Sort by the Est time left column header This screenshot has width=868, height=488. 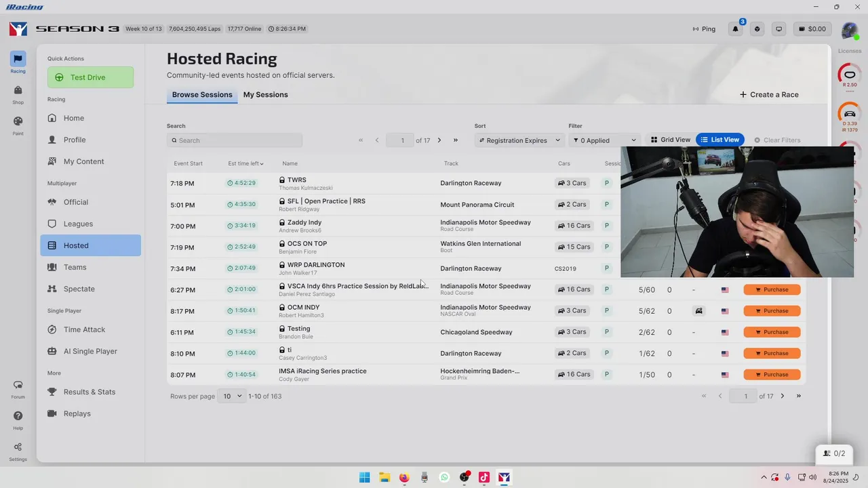click(x=245, y=163)
